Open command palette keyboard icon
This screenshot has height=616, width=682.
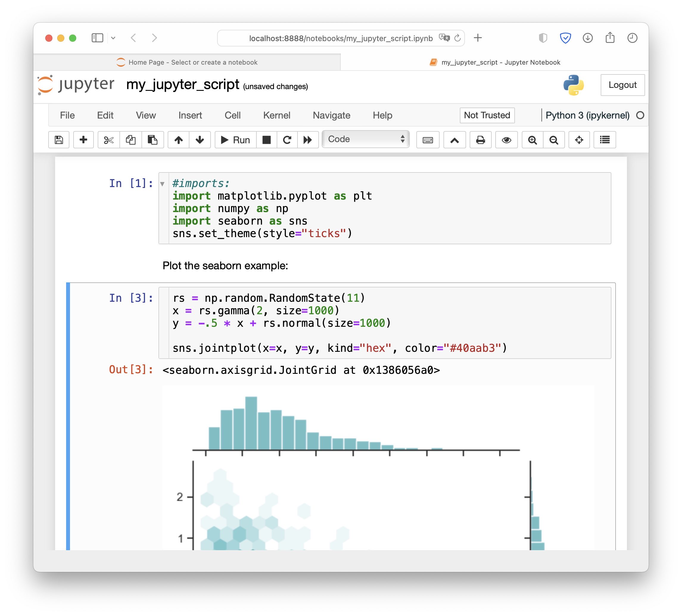click(x=428, y=140)
